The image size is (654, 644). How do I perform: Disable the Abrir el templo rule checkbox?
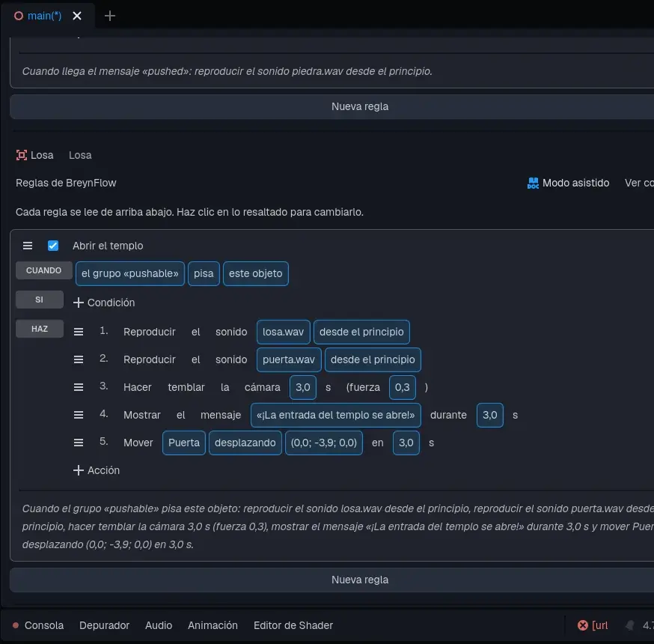tap(53, 246)
